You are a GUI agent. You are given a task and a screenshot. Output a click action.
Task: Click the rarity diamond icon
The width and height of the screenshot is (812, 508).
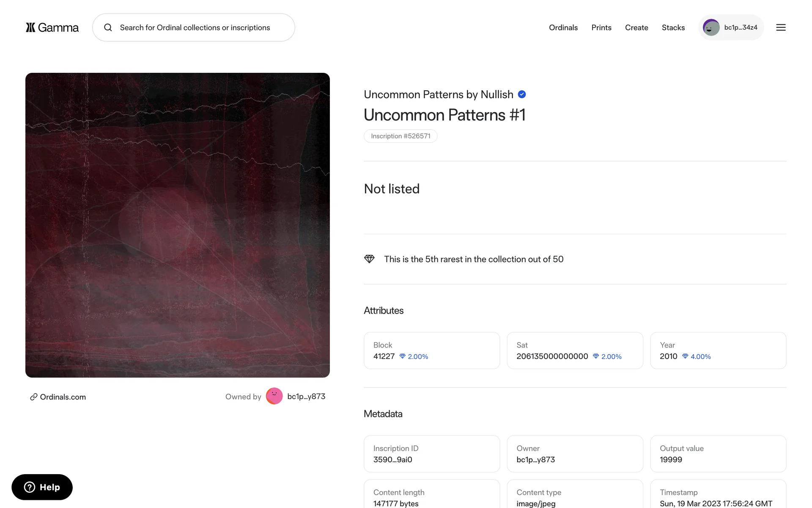click(x=369, y=259)
